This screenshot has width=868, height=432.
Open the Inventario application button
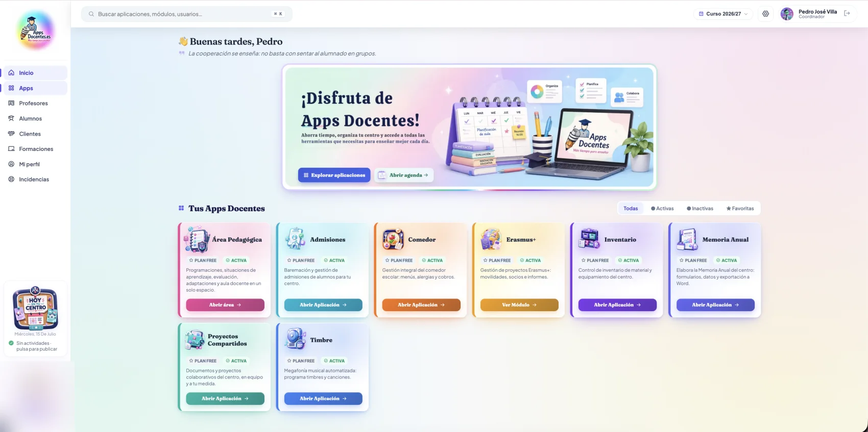pyautogui.click(x=617, y=305)
